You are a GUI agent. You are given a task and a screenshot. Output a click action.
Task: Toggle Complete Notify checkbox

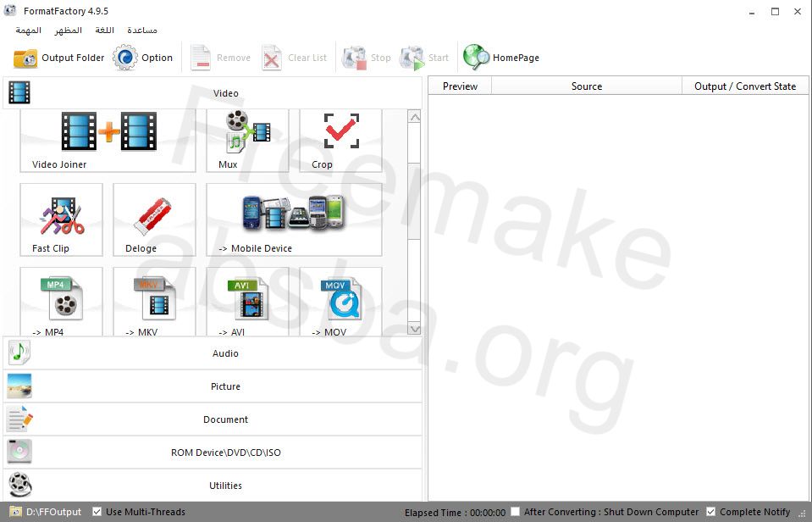(711, 512)
